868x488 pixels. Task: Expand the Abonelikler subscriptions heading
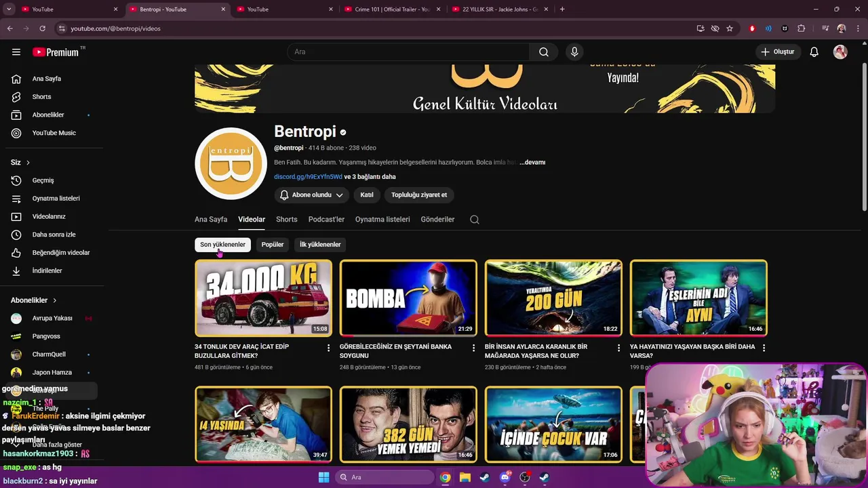pos(34,300)
